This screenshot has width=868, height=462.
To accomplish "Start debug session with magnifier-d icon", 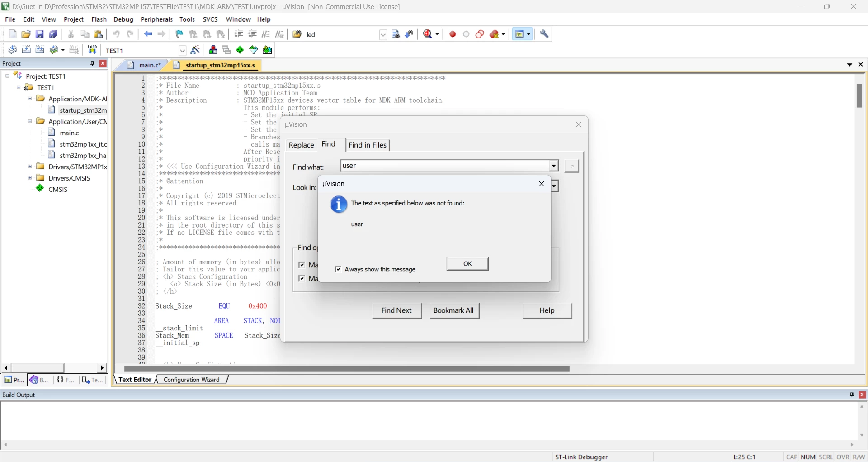I will (x=428, y=34).
